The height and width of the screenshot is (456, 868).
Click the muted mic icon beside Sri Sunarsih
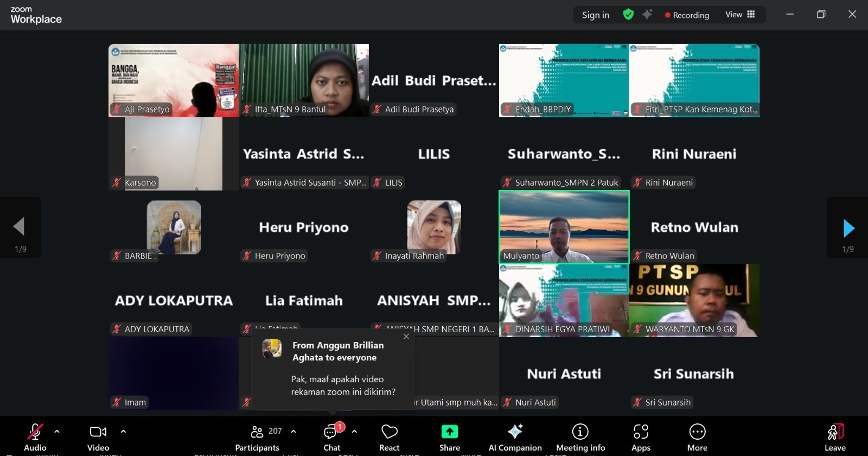[x=637, y=402]
